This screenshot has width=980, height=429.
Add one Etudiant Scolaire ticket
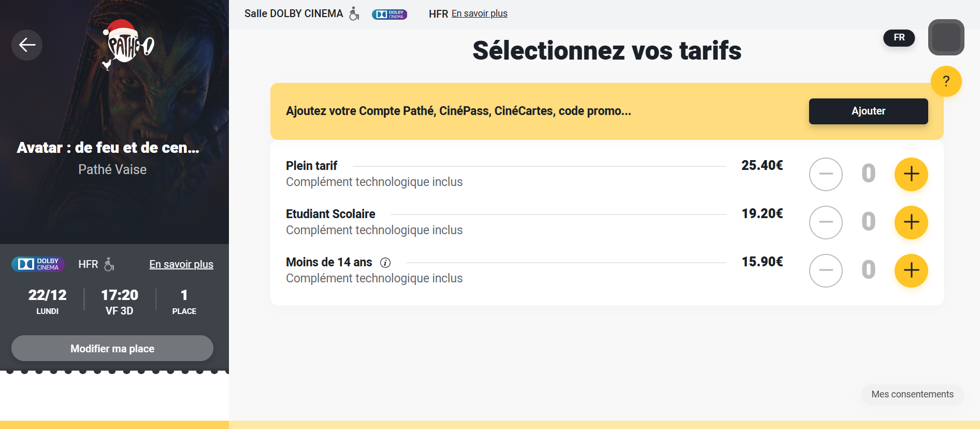[x=911, y=222]
